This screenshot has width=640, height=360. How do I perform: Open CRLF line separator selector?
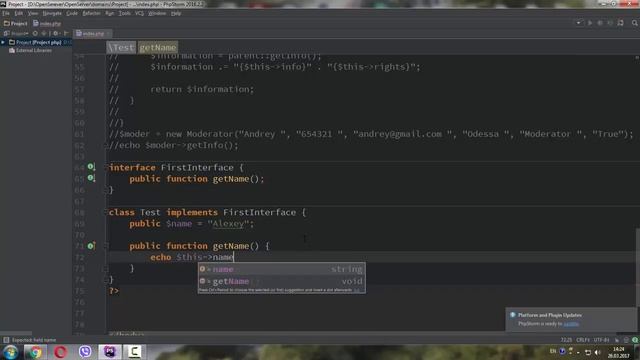pyautogui.click(x=582, y=340)
